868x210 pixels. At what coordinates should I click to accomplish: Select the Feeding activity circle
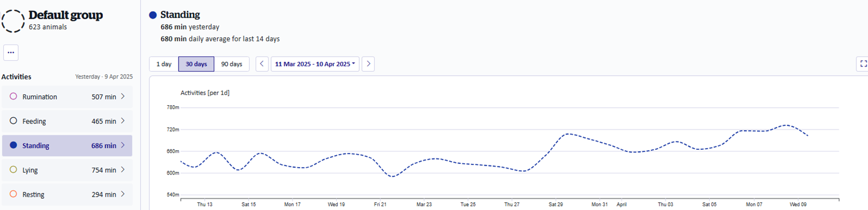point(13,121)
